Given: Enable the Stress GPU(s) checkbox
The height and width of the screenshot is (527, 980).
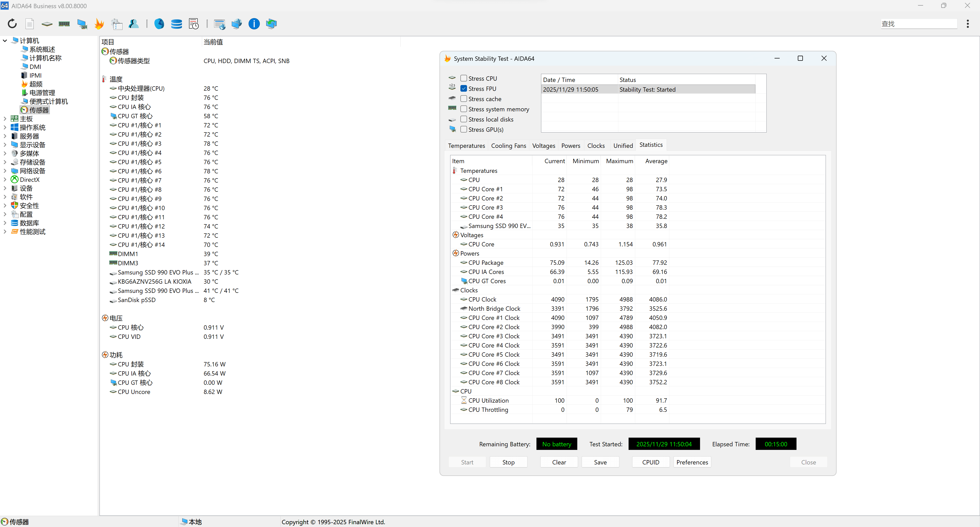Looking at the screenshot, I should [464, 129].
